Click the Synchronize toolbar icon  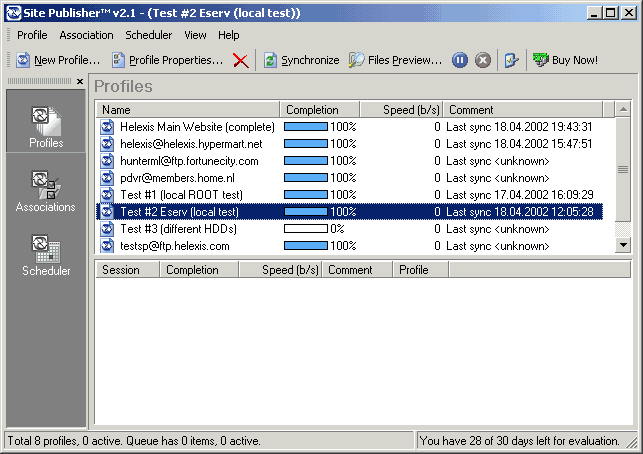click(x=270, y=60)
